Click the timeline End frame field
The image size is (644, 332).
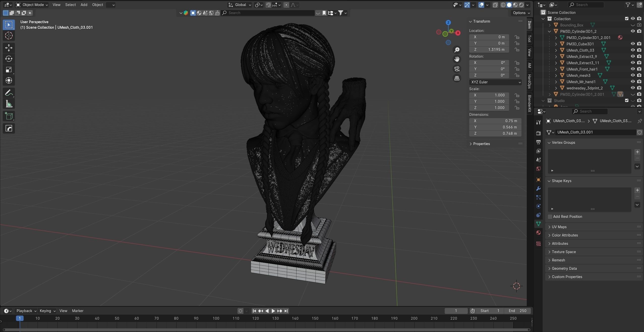[517, 311]
